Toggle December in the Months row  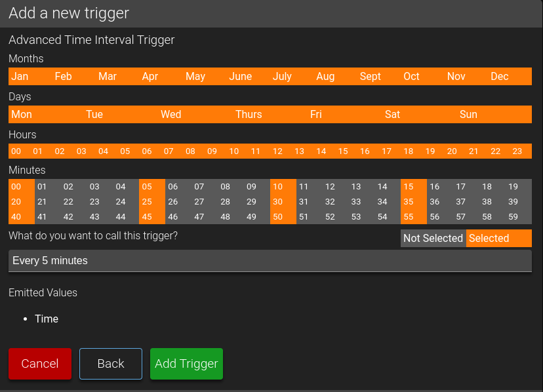[500, 77]
